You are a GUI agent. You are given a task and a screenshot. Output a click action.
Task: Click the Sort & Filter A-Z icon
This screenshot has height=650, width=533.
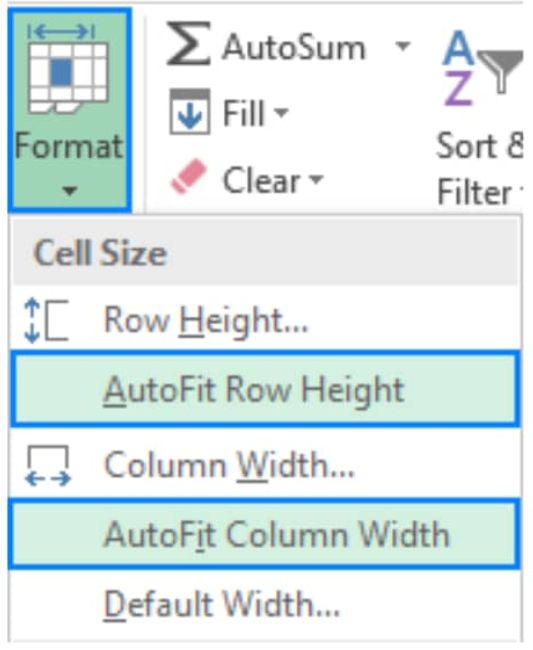click(x=458, y=68)
